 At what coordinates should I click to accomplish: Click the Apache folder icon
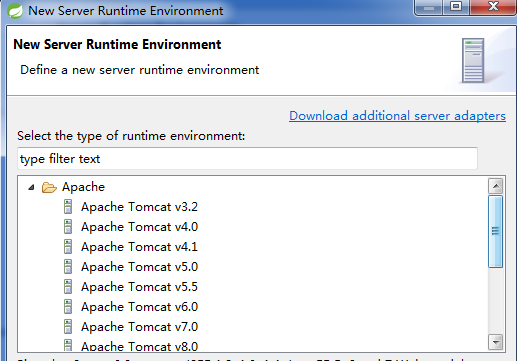(x=49, y=187)
